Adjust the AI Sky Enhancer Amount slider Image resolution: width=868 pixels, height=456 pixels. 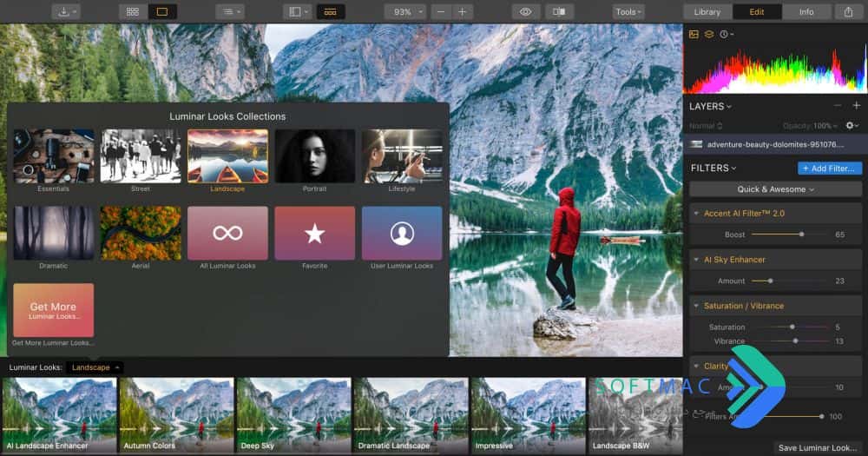pos(788,281)
